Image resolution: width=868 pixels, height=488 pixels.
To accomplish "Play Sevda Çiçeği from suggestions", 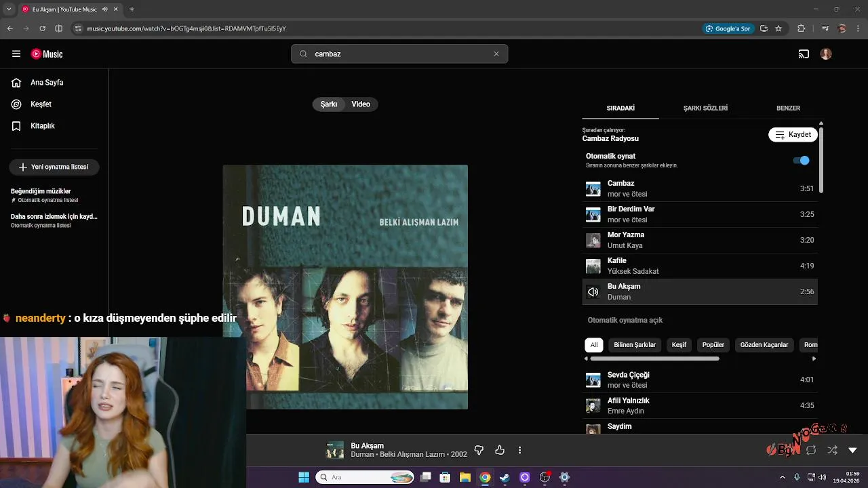I will 700,380.
